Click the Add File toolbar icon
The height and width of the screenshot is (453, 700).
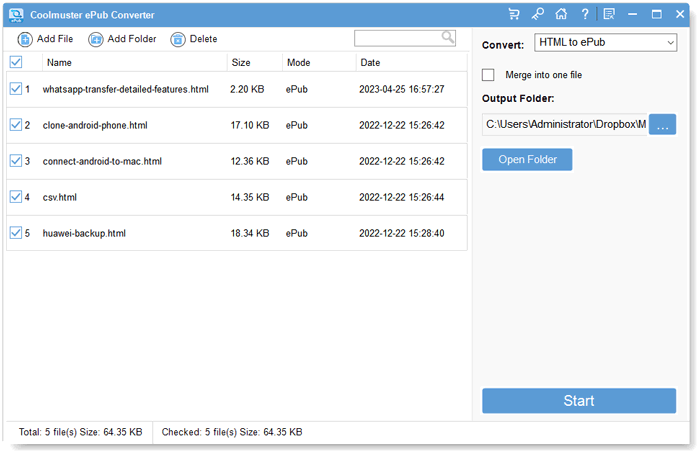[x=25, y=39]
